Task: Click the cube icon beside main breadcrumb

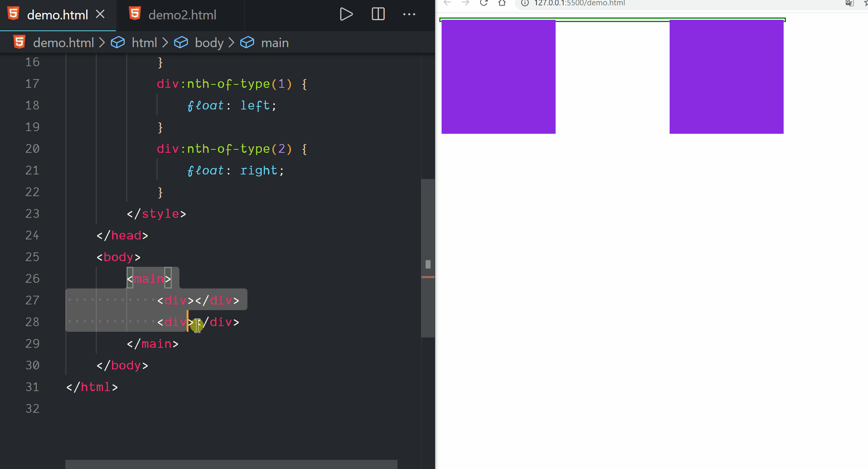Action: coord(247,42)
